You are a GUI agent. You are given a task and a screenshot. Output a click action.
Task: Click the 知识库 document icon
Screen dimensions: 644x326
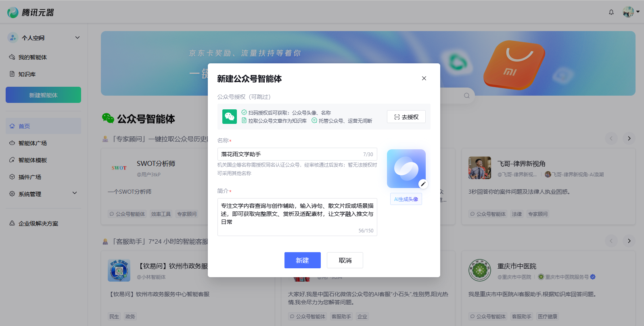12,74
